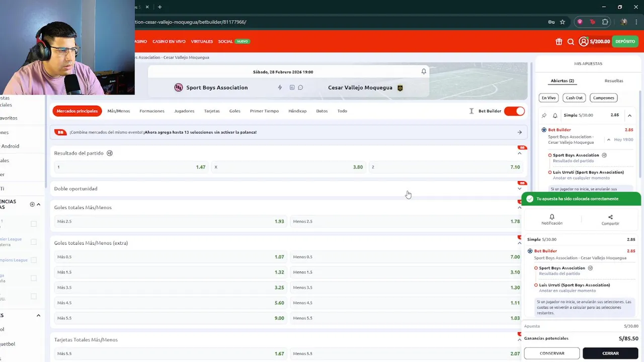The image size is (644, 362).
Task: Click the Conservar button
Action: [x=552, y=353]
